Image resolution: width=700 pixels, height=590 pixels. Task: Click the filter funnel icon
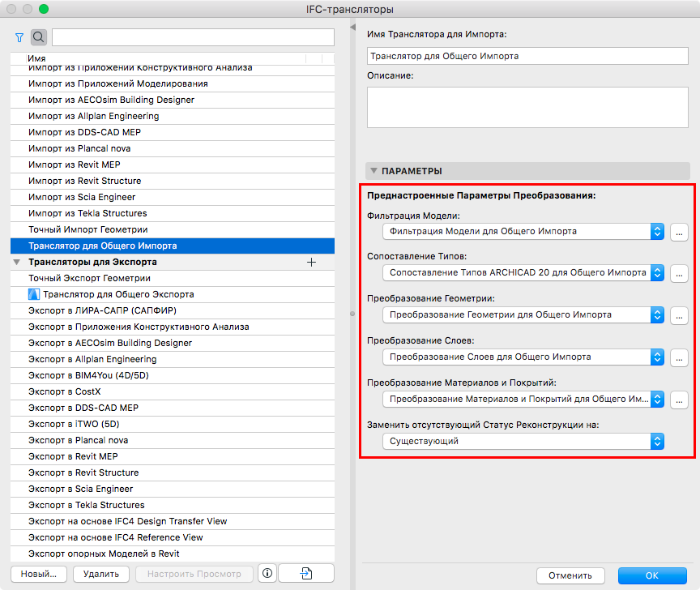coord(19,37)
